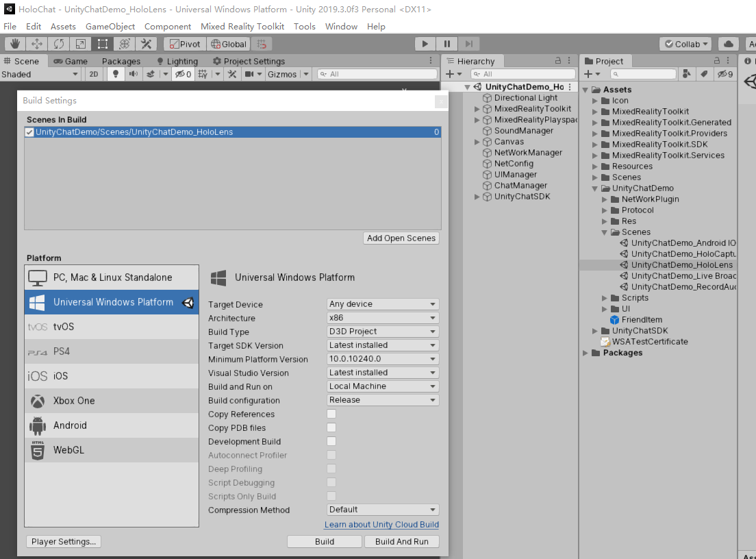Open the Architecture dropdown
Viewport: 756px width, 559px height.
coord(383,318)
